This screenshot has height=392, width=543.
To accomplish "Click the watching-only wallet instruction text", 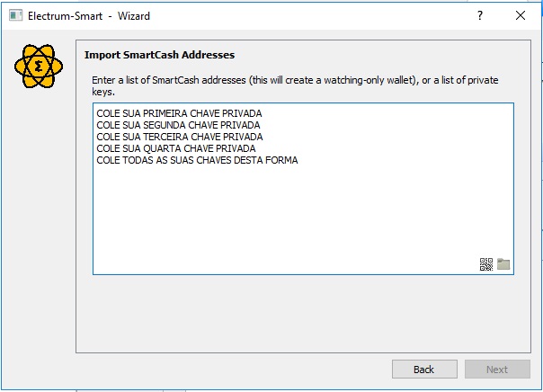I will click(295, 85).
